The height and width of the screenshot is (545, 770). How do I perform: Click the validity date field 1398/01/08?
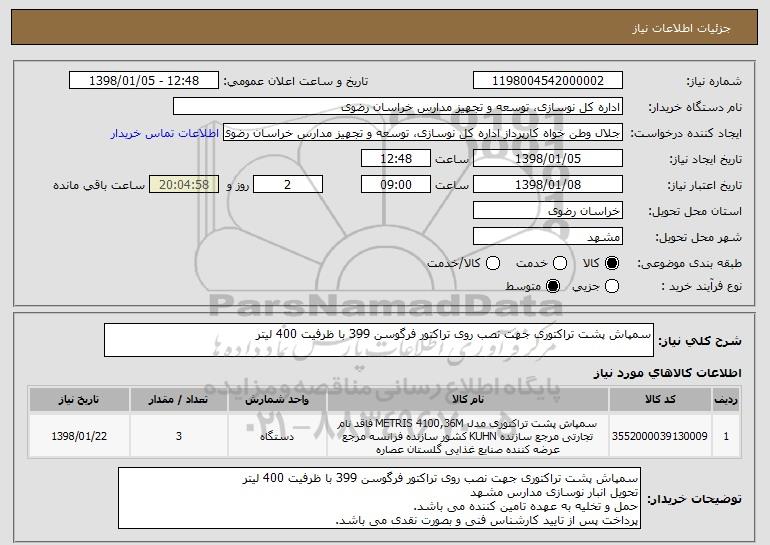pos(548,185)
